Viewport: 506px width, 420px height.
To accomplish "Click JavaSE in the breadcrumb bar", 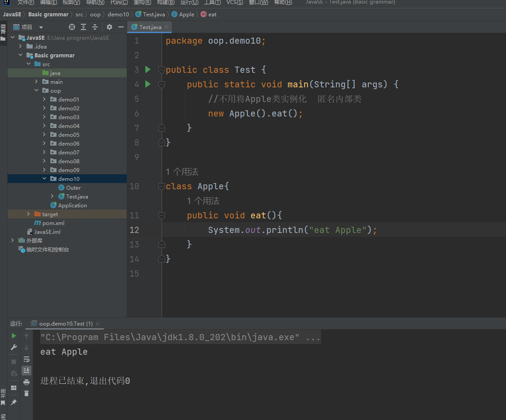I will (x=12, y=15).
